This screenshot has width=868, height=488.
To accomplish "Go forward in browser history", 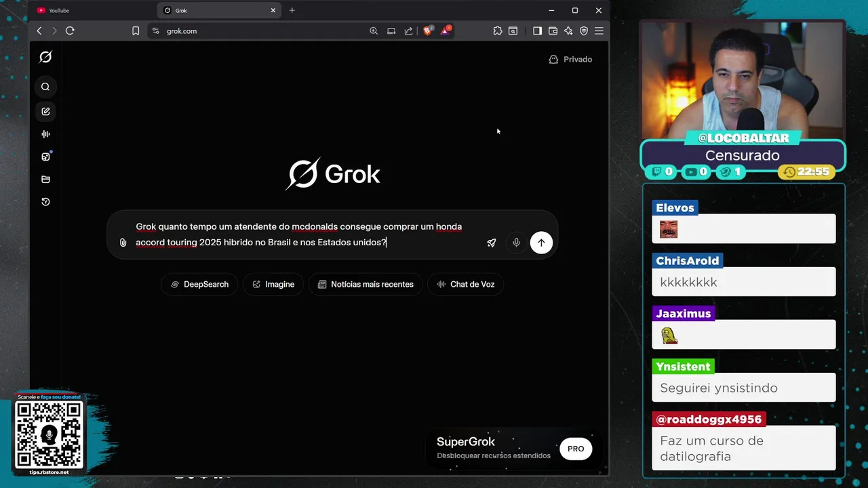I will (x=54, y=30).
